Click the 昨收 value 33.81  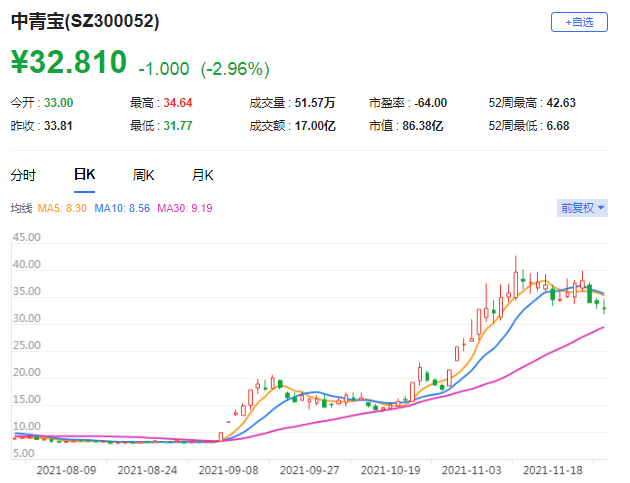tap(58, 126)
